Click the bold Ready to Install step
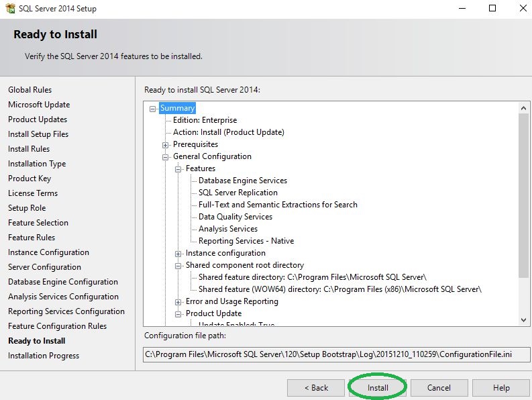Screen dimensions: 532x400 pyautogui.click(x=37, y=341)
